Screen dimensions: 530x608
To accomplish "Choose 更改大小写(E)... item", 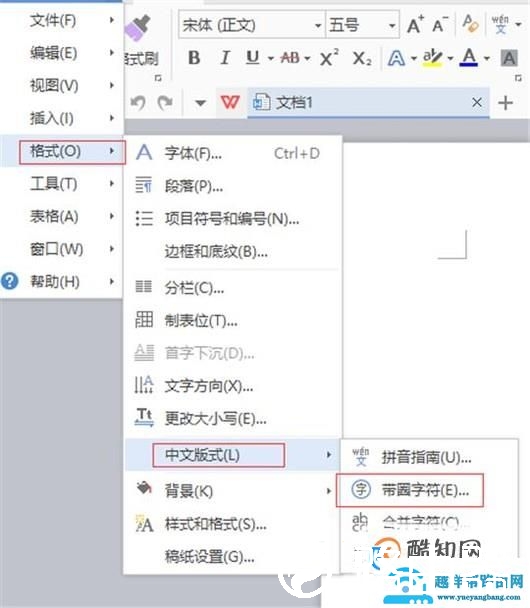I will 233,419.
